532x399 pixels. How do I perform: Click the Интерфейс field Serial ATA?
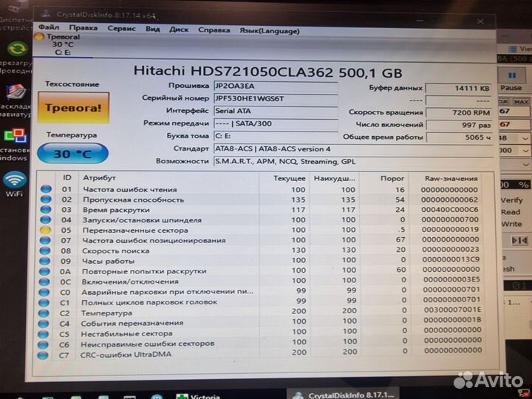276,111
